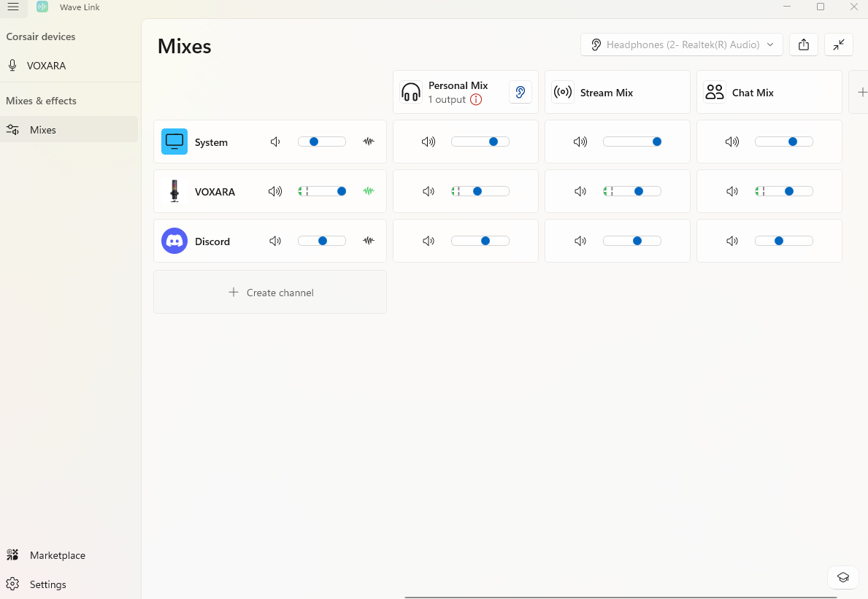868x599 pixels.
Task: Toggle monitor listening on Personal Mix
Action: click(521, 93)
